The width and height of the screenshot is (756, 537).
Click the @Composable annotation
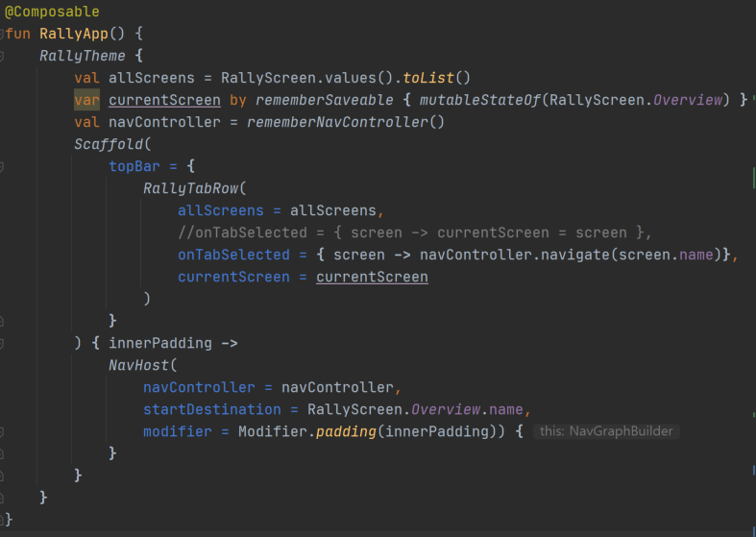[52, 12]
